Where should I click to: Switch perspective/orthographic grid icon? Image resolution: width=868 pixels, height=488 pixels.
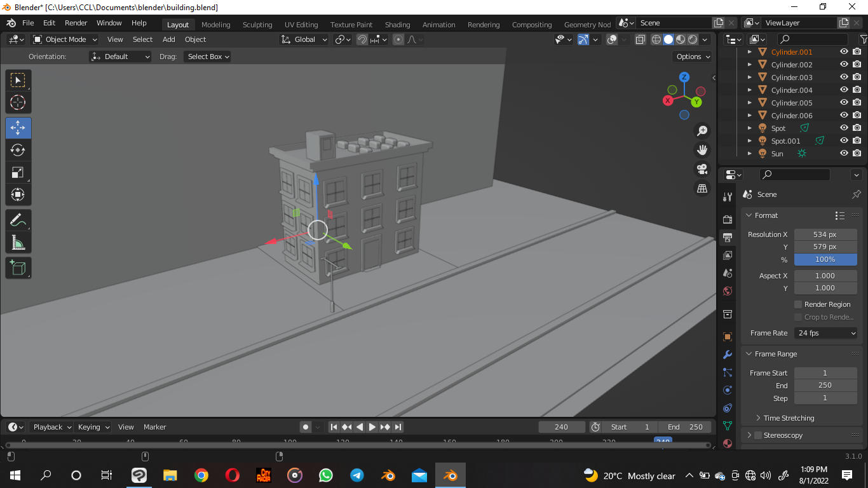coord(702,188)
